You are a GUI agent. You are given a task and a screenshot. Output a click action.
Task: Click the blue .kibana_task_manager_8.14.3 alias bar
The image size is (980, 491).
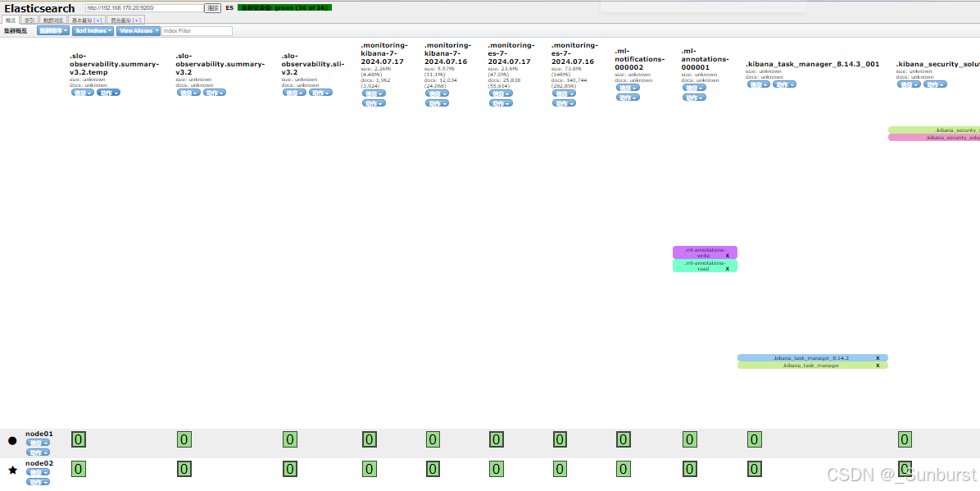(813, 358)
